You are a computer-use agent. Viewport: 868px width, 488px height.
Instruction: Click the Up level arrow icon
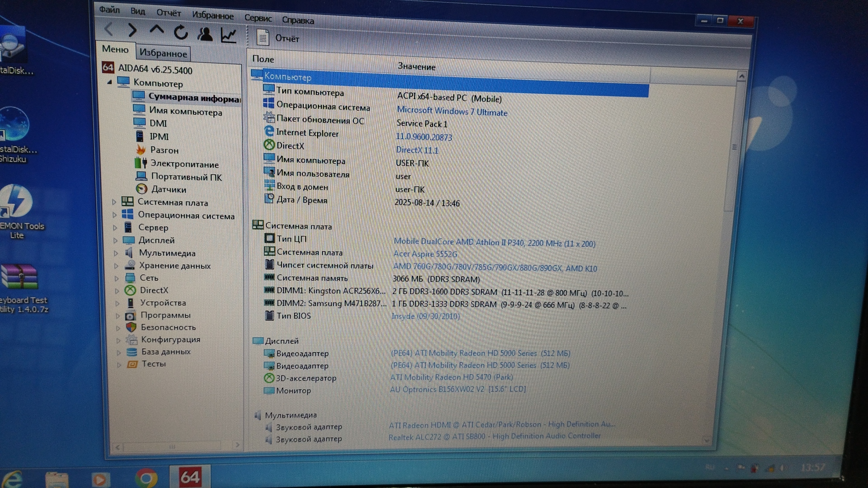click(x=156, y=30)
